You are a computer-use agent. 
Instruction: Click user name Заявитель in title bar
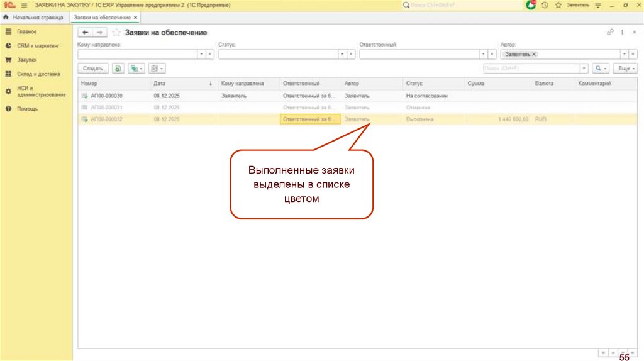578,5
